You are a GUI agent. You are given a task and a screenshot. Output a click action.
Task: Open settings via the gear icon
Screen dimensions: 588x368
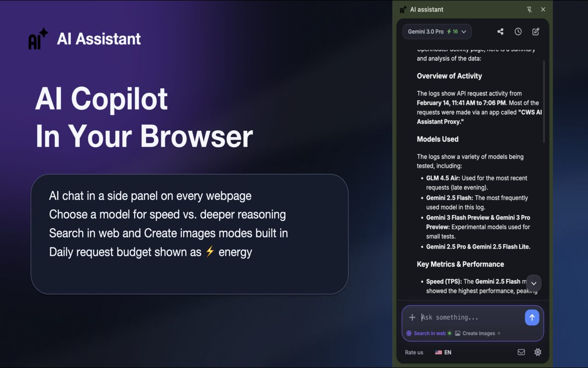(538, 352)
